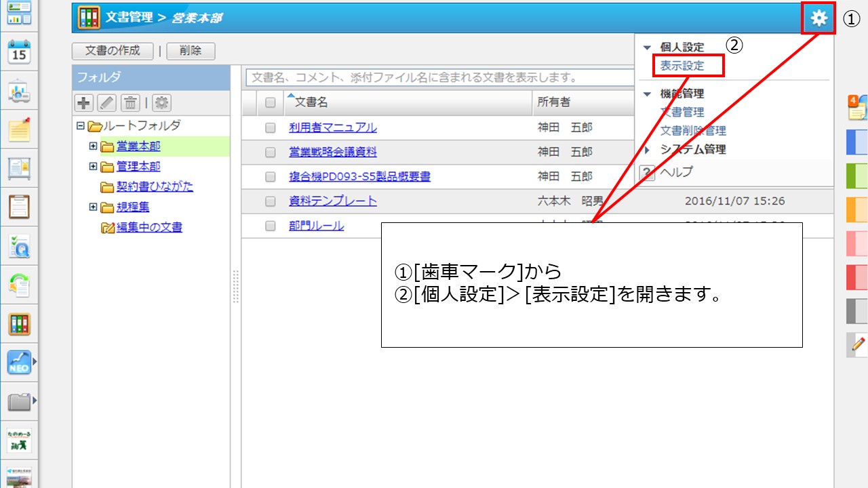This screenshot has width=868, height=488.
Task: Click the add folder plus icon
Action: tap(83, 103)
